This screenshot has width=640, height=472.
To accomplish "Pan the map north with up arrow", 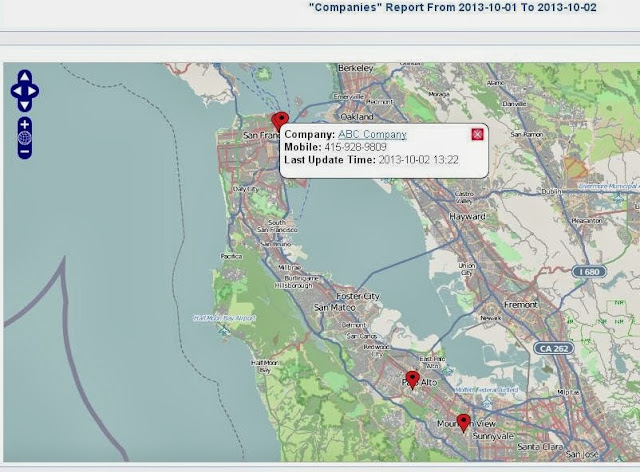I will point(24,76).
